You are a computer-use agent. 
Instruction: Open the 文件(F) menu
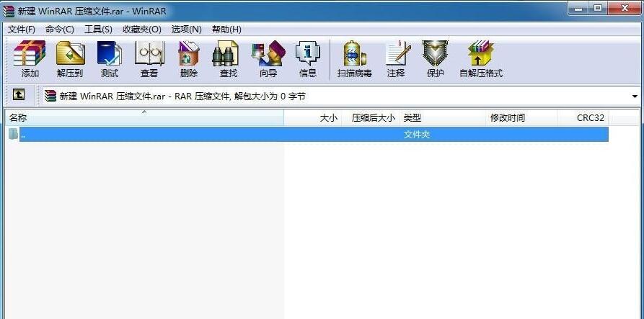pyautogui.click(x=22, y=30)
